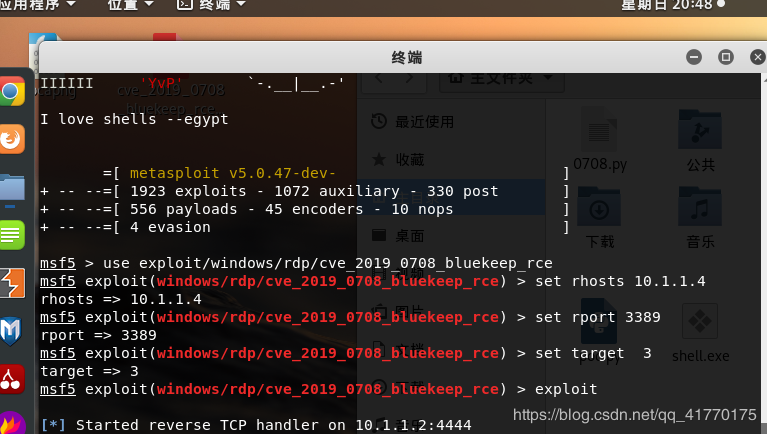Click 'I love shells --egypt' text
This screenshot has height=434, width=767.
[134, 119]
